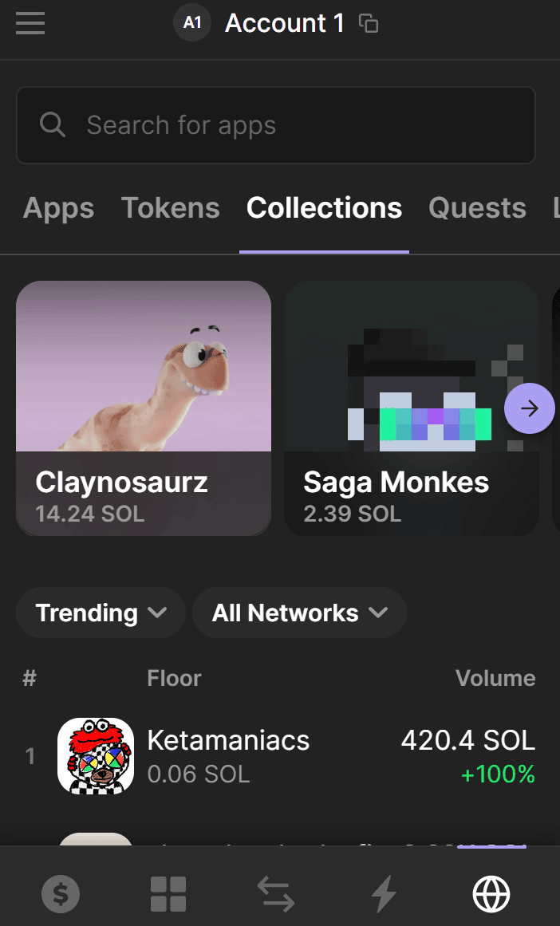Screen dimensions: 560x926
Task: Select the Collections tab
Action: (324, 208)
